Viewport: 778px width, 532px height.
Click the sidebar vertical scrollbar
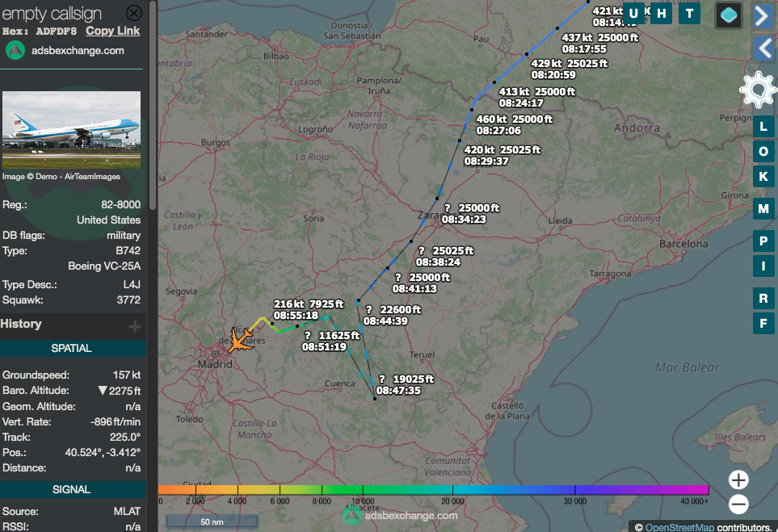[x=153, y=105]
